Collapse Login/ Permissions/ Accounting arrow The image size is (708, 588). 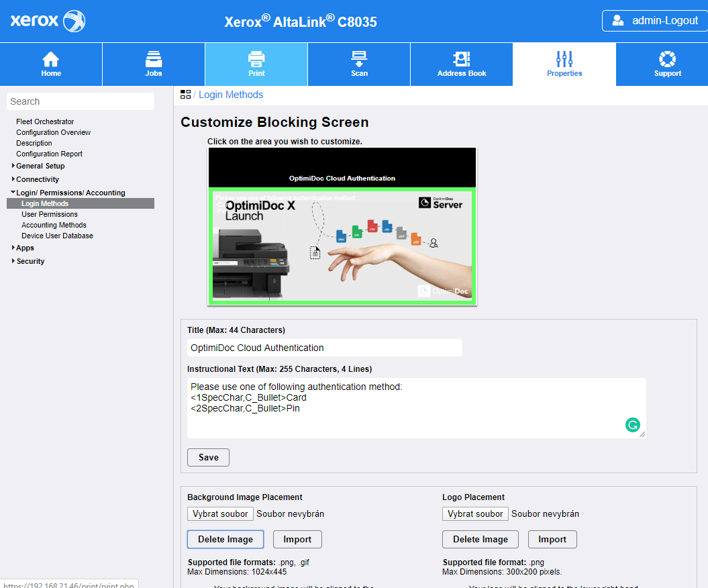pyautogui.click(x=13, y=193)
